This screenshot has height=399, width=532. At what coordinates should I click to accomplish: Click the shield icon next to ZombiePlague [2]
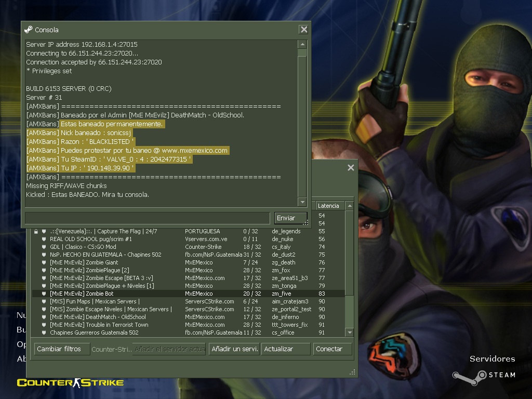[44, 270]
